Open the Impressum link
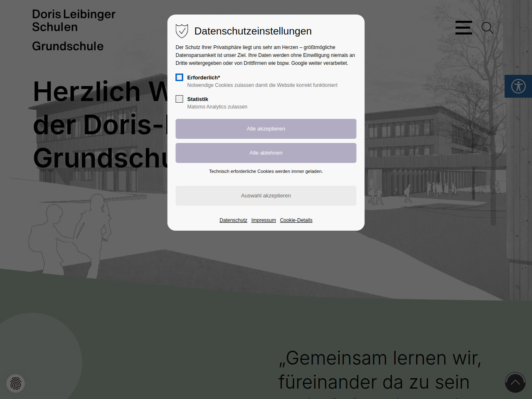This screenshot has width=532, height=399. 264,220
